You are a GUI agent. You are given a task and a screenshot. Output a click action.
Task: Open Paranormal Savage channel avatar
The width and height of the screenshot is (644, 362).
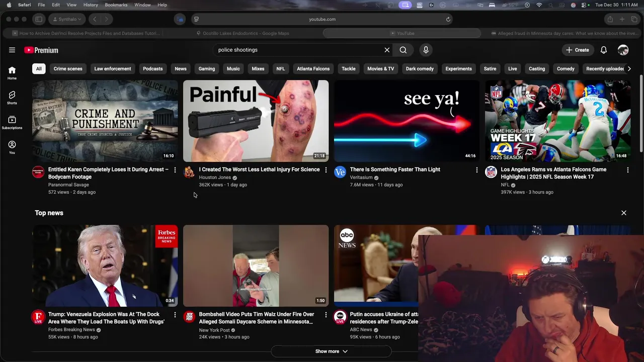(x=38, y=172)
